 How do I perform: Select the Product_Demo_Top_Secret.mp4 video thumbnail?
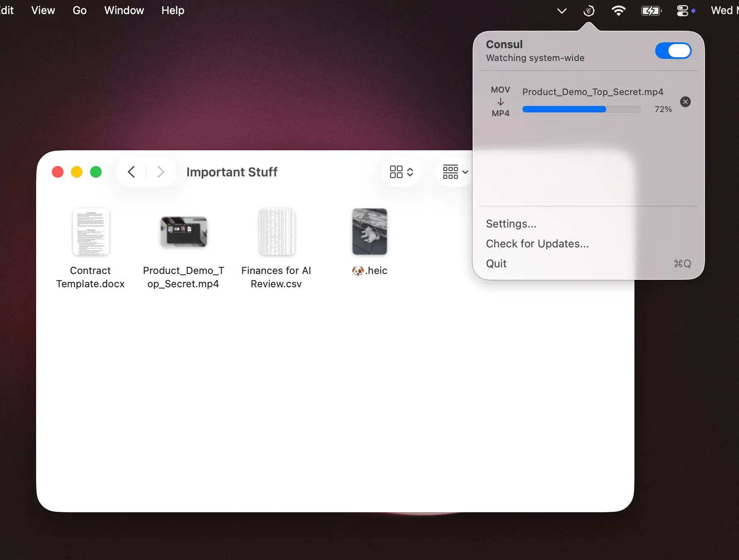pos(184,232)
